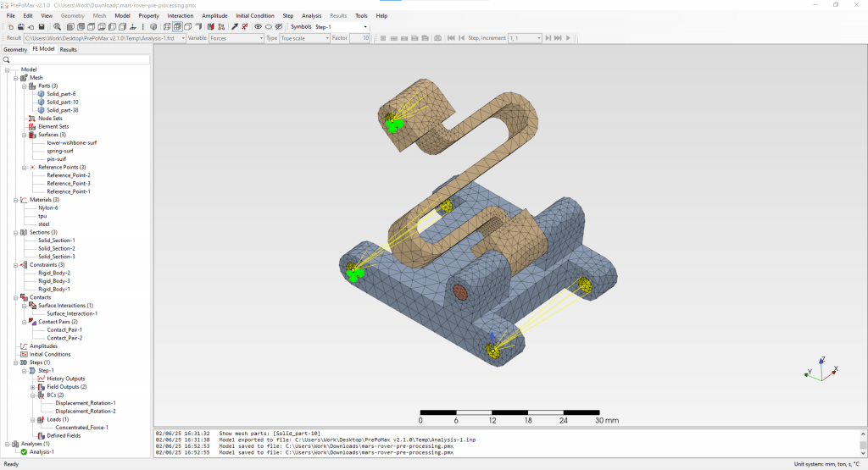Select the isometric view cube icon
868x470 pixels.
tap(153, 26)
